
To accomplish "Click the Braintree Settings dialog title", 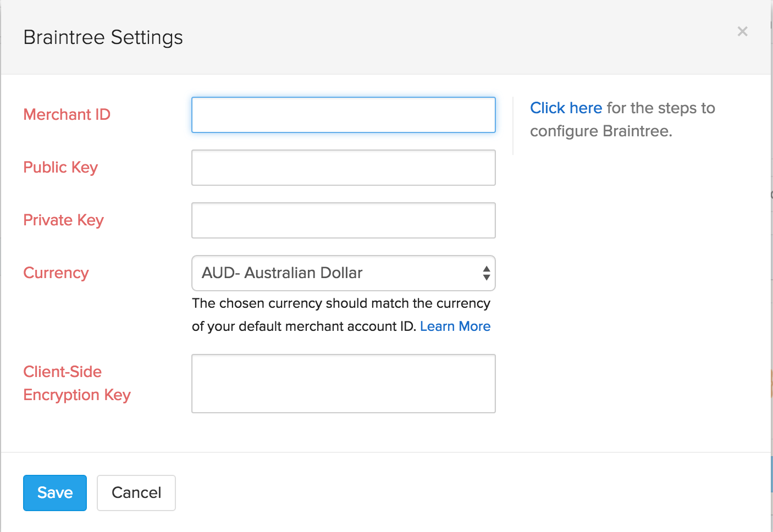I will [x=103, y=37].
